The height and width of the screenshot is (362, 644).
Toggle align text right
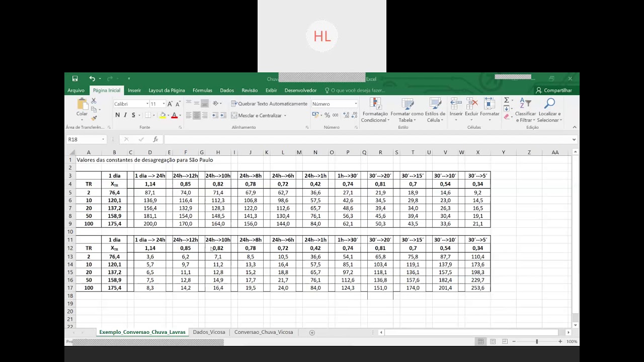tap(205, 115)
